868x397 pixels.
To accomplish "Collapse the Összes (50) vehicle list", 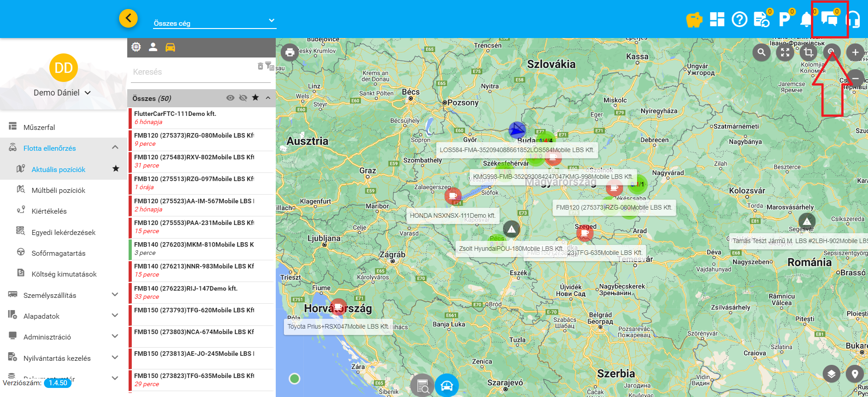I will pos(268,98).
